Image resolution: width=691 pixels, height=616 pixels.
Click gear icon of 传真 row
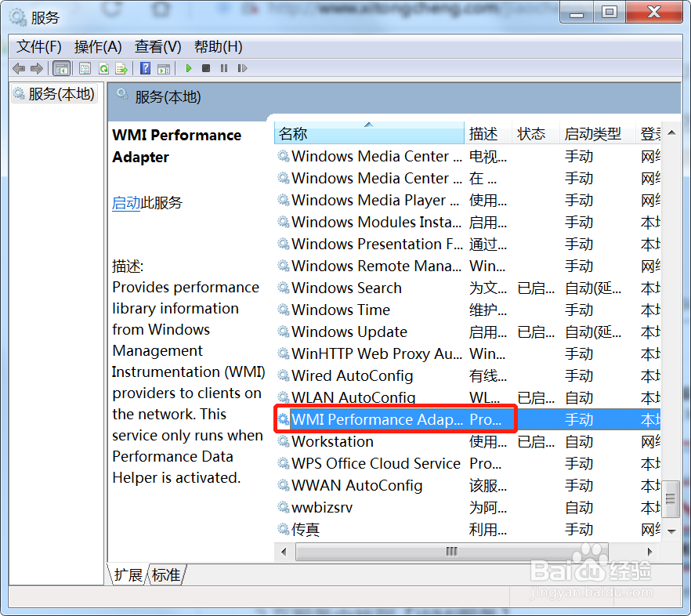click(x=284, y=529)
